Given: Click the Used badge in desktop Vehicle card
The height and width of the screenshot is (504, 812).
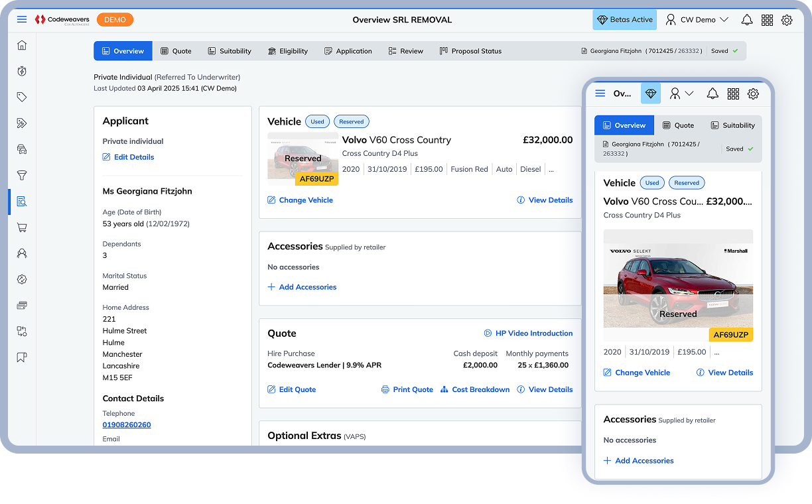Looking at the screenshot, I should pos(318,122).
